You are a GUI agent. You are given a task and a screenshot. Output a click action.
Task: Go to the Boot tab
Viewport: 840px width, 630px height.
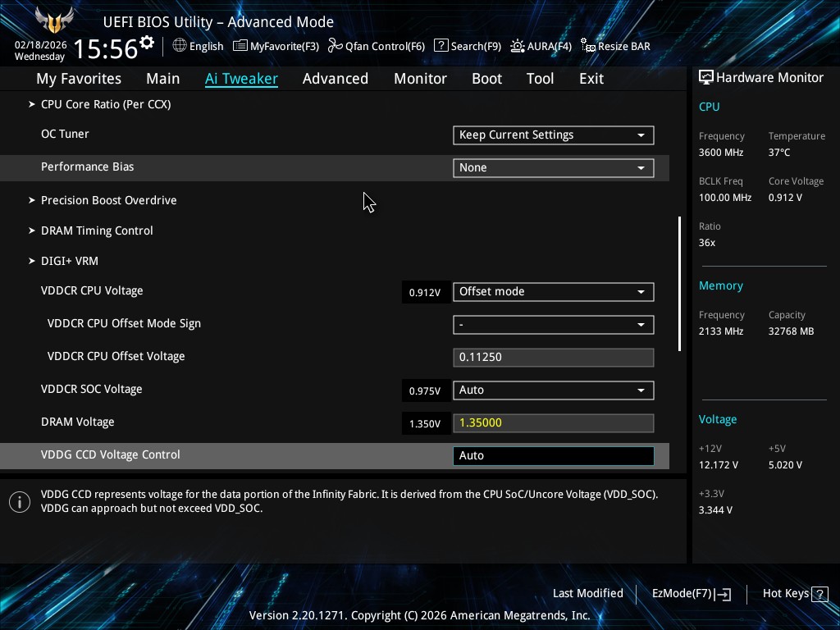click(487, 79)
